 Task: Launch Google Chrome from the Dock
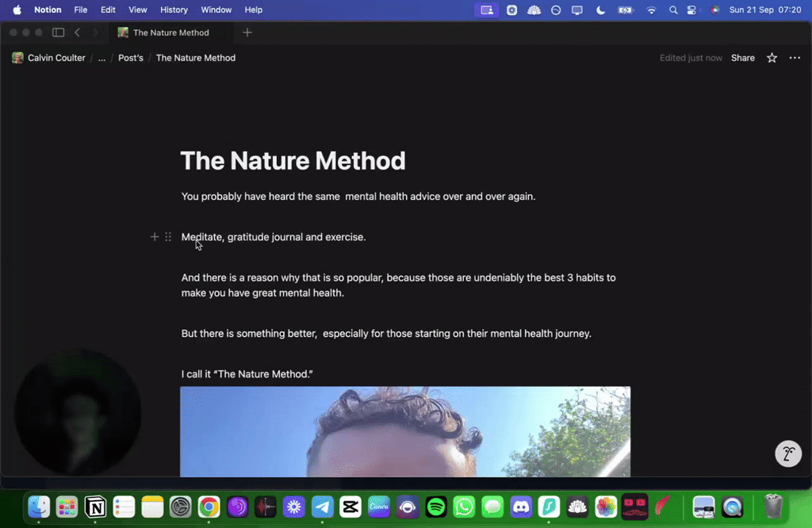209,507
